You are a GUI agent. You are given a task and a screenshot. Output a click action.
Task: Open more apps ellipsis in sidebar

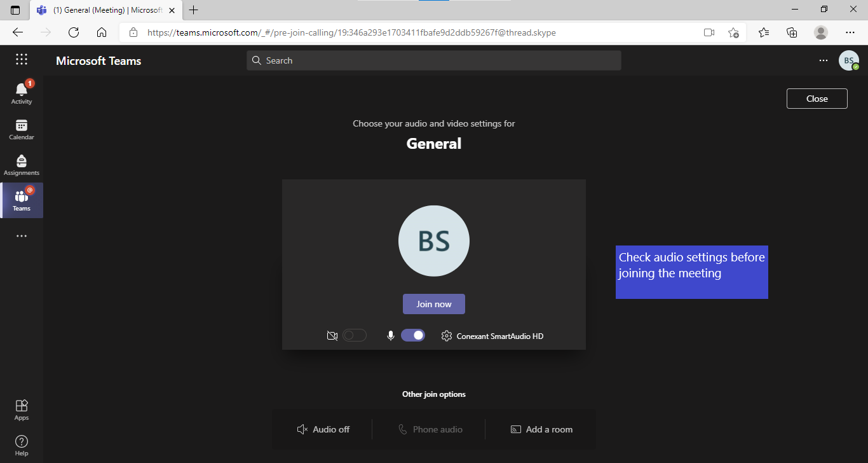[x=22, y=236]
